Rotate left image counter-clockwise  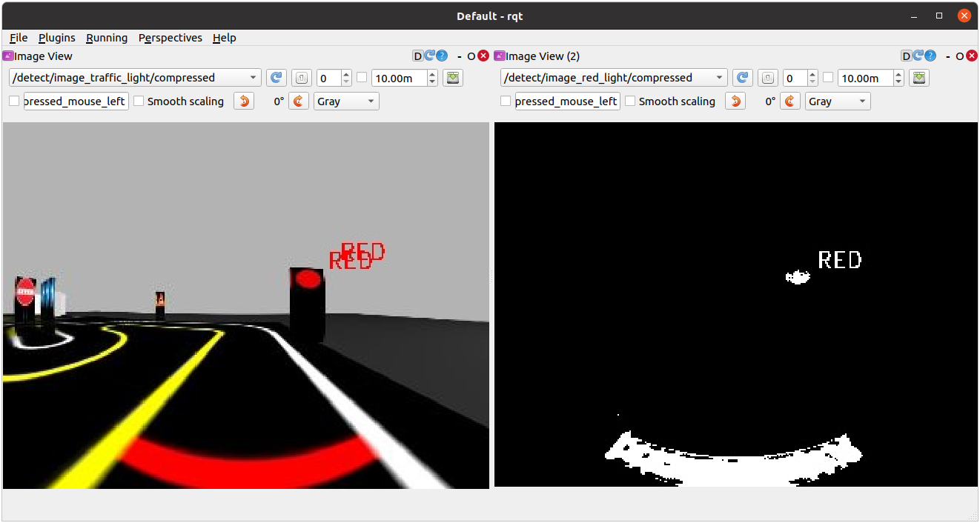[243, 101]
